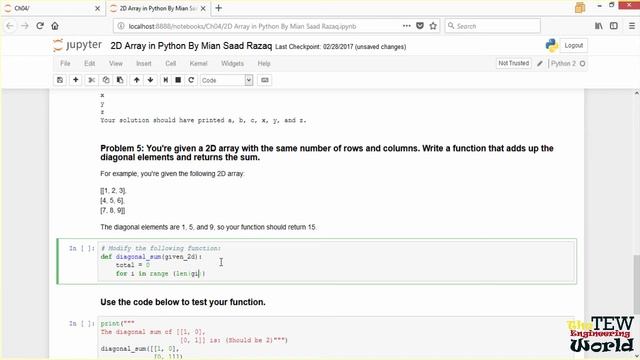Image resolution: width=640 pixels, height=360 pixels.
Task: Open the Firefox hamburger menu
Action: tap(631, 26)
